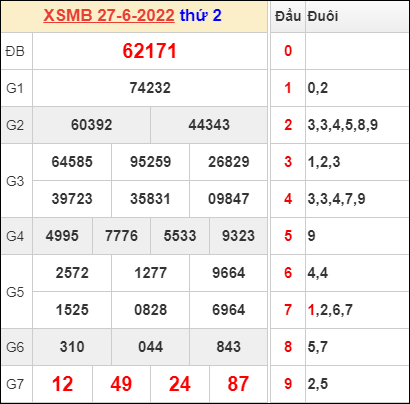The image size is (410, 404).
Task: Click the G5 number 0828
Action: click(150, 310)
